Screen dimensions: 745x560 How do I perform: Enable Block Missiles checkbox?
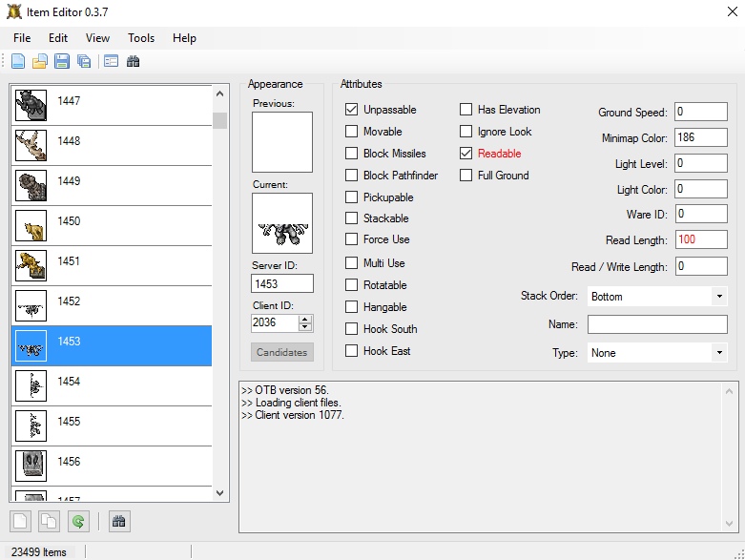pyautogui.click(x=352, y=153)
